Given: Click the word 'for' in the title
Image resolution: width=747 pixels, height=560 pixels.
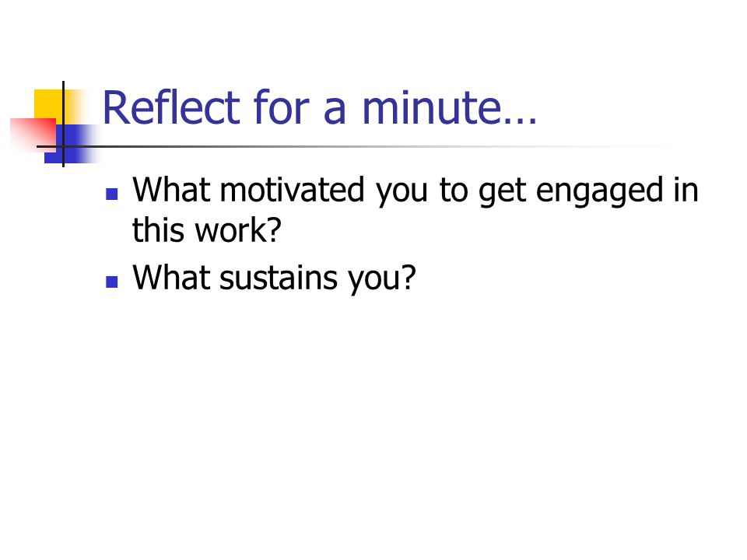Looking at the screenshot, I should pyautogui.click(x=281, y=107).
